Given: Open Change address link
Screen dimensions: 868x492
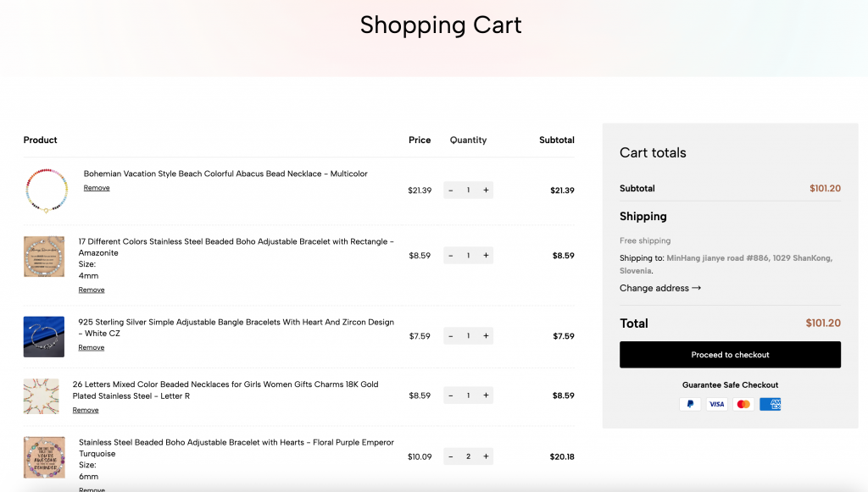Looking at the screenshot, I should (659, 288).
